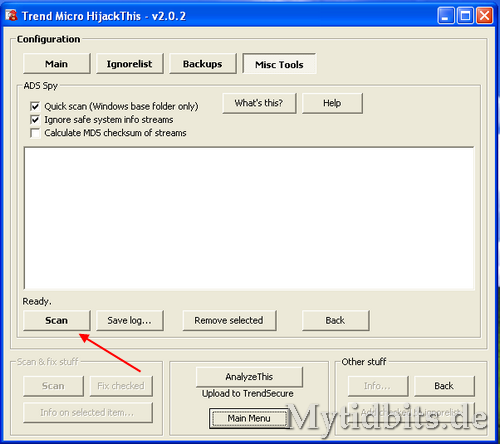Viewport: 500px width, 444px height.
Task: Click inside the ADS Spy results list
Action: (x=249, y=218)
